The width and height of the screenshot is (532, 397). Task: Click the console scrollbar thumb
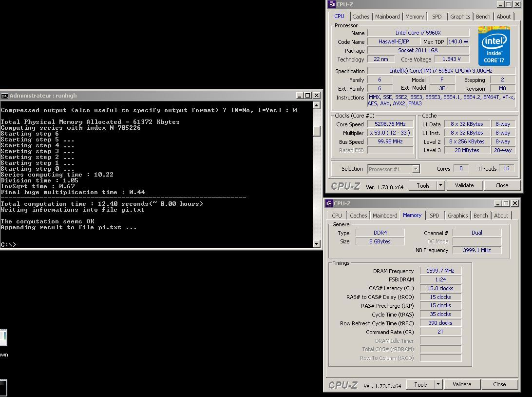(x=317, y=131)
